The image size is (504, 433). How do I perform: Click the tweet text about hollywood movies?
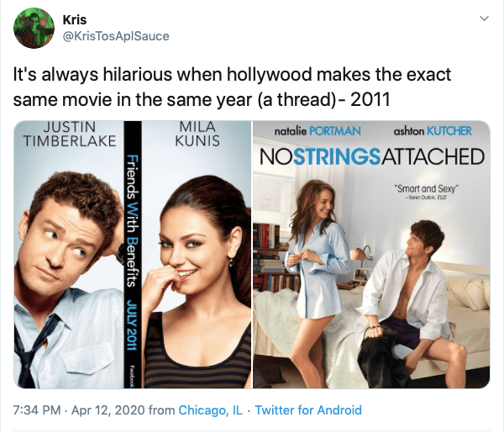[x=232, y=87]
